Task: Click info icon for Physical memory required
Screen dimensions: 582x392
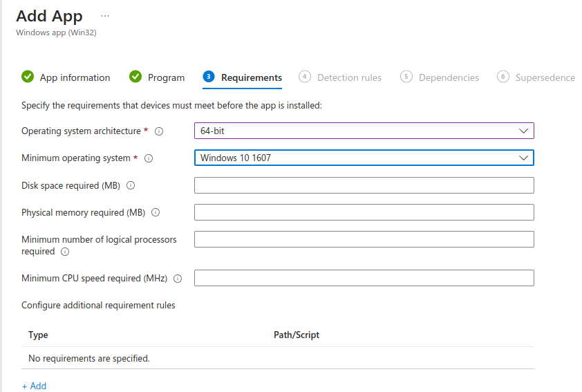Action: point(156,213)
